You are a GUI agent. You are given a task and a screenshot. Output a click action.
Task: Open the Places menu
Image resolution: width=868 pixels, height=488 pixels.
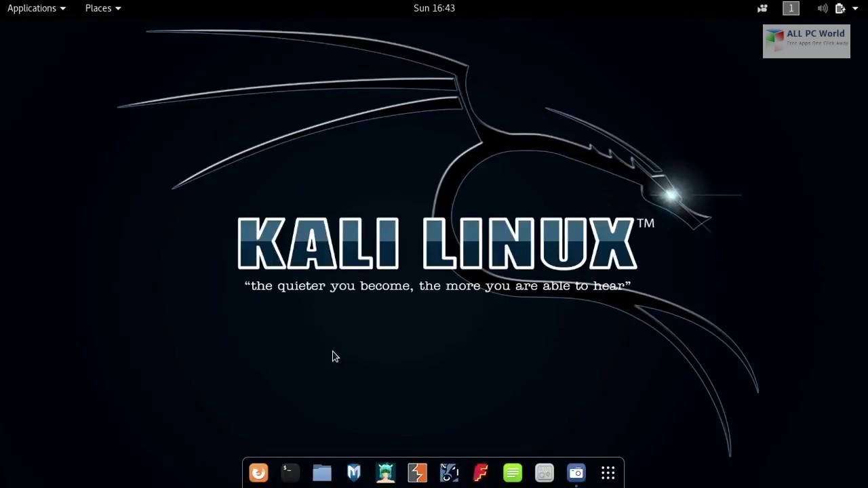click(x=103, y=8)
